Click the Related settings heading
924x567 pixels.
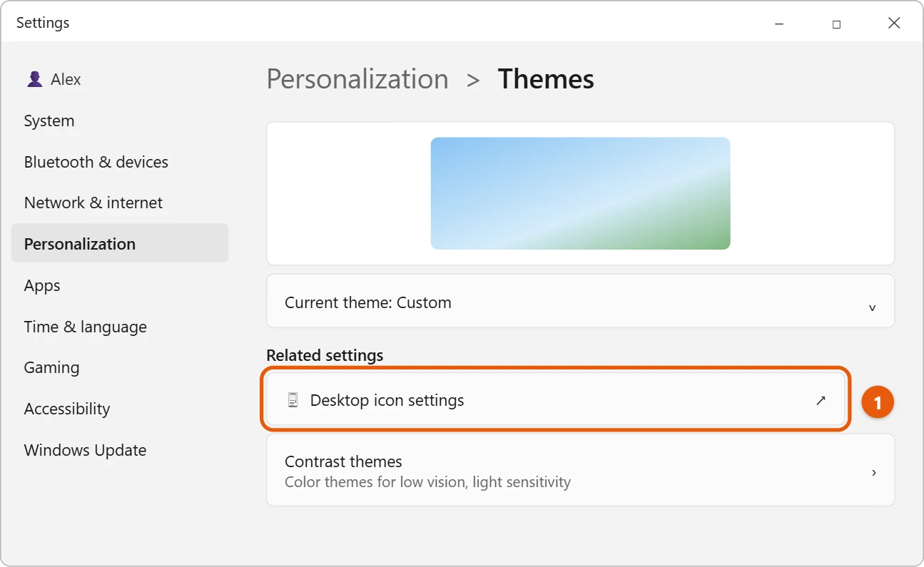pyautogui.click(x=325, y=355)
